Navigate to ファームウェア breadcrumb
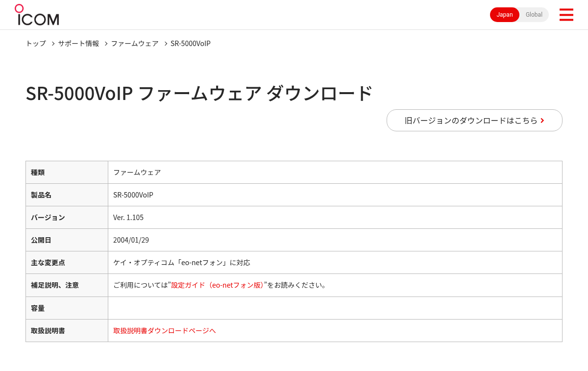This screenshot has height=371, width=588. (135, 43)
